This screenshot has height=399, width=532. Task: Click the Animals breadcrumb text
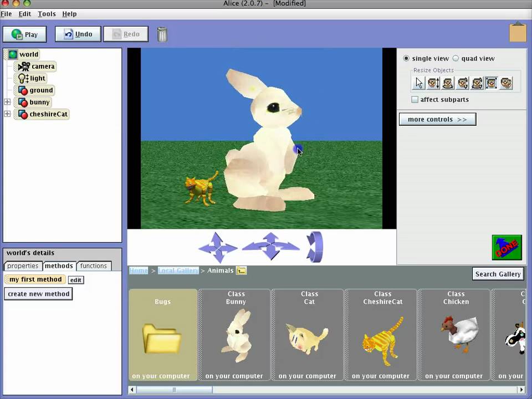coord(220,270)
